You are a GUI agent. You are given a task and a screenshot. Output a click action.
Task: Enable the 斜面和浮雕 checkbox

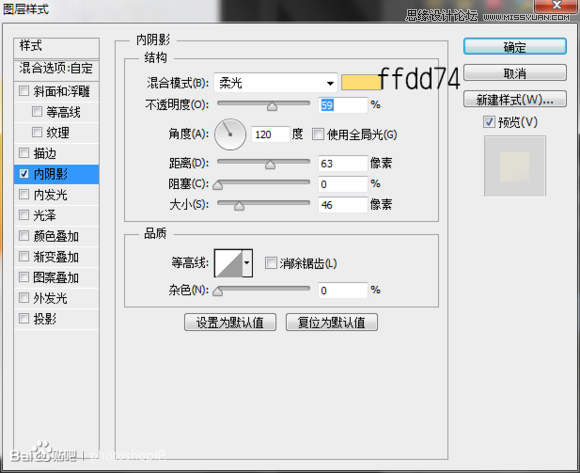[x=24, y=91]
